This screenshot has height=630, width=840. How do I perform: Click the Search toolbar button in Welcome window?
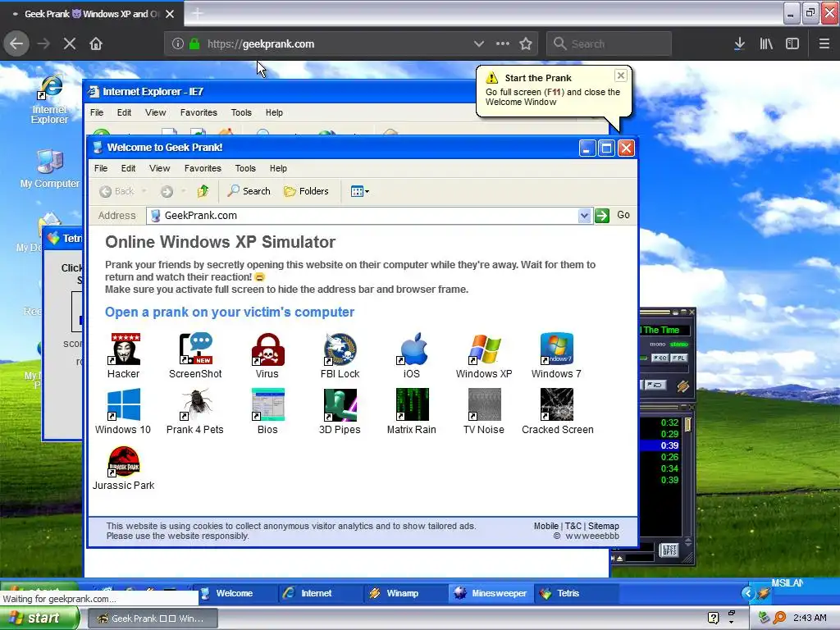(249, 191)
